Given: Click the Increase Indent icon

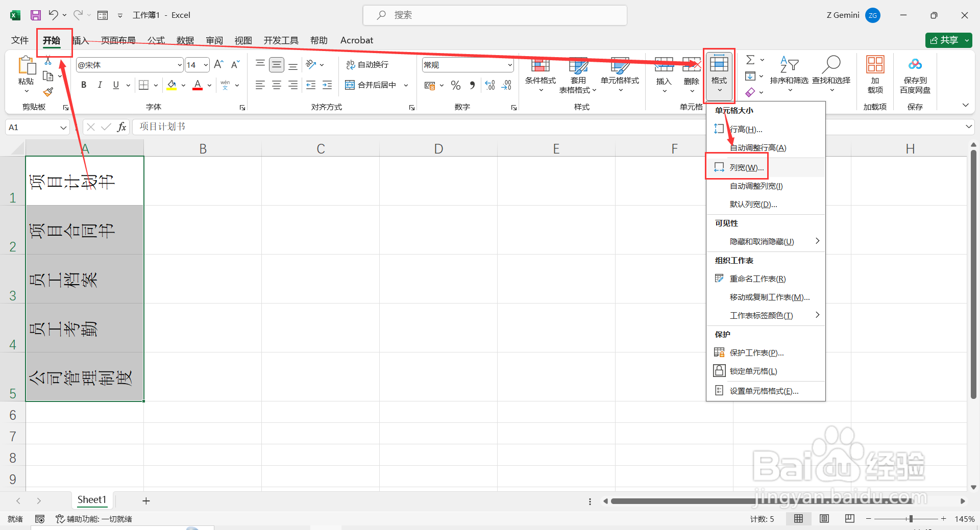Looking at the screenshot, I should [x=327, y=85].
